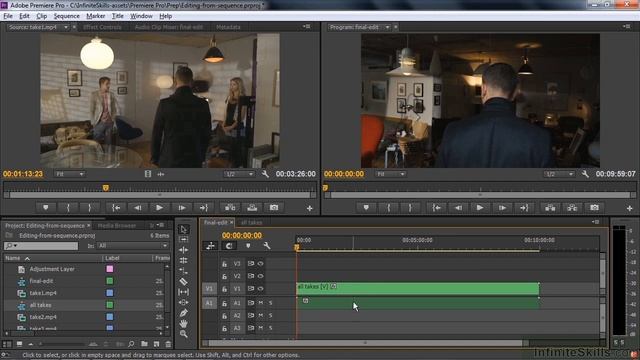Click Extract button in Program monitor
The width and height of the screenshot is (640, 360).
(572, 208)
